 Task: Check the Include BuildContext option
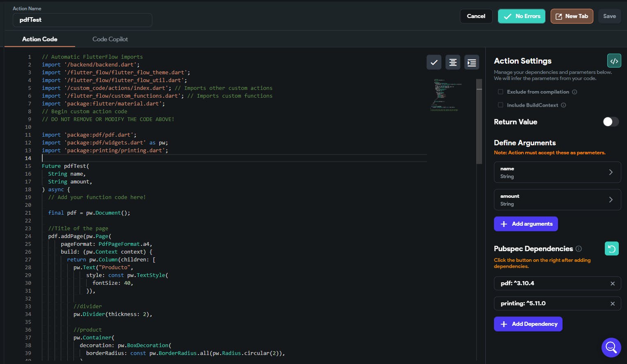[x=500, y=105]
